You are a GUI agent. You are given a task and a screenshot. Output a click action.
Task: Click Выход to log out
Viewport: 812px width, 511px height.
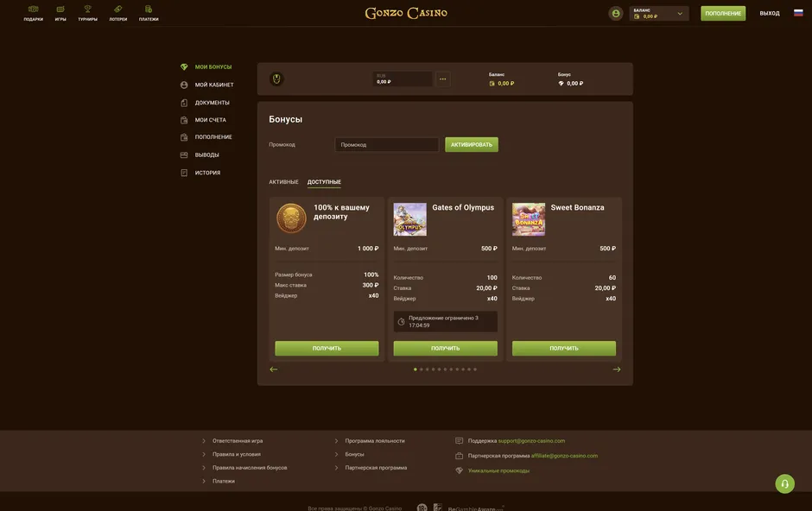[x=770, y=14]
